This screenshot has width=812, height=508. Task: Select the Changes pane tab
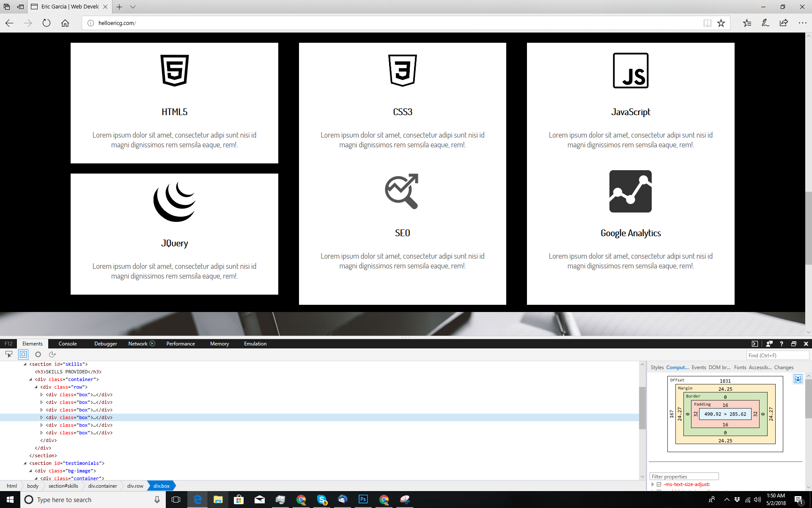click(784, 367)
